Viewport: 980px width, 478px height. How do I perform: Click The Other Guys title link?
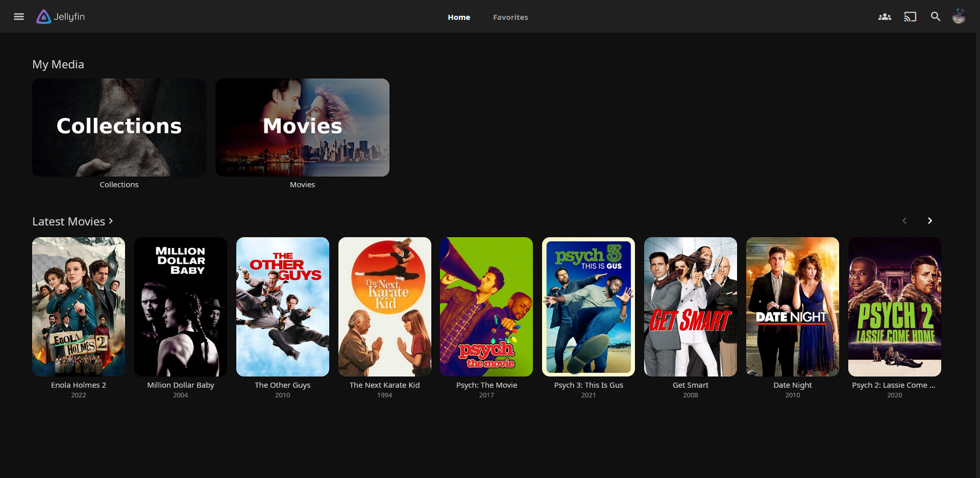(x=282, y=385)
